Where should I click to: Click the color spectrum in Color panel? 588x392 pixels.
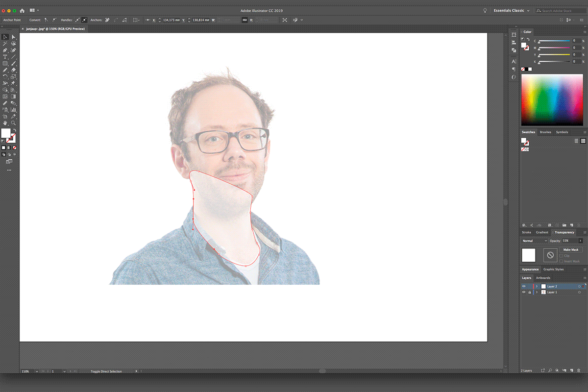coord(552,100)
